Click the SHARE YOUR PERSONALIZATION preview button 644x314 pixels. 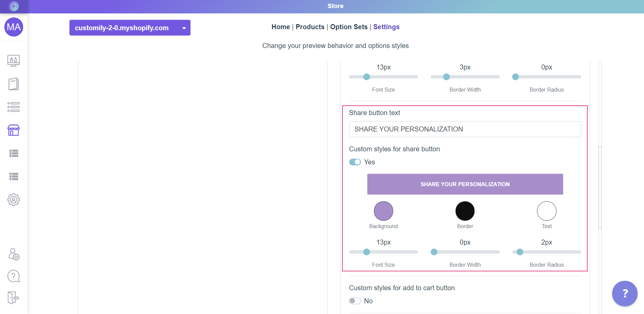(x=465, y=184)
